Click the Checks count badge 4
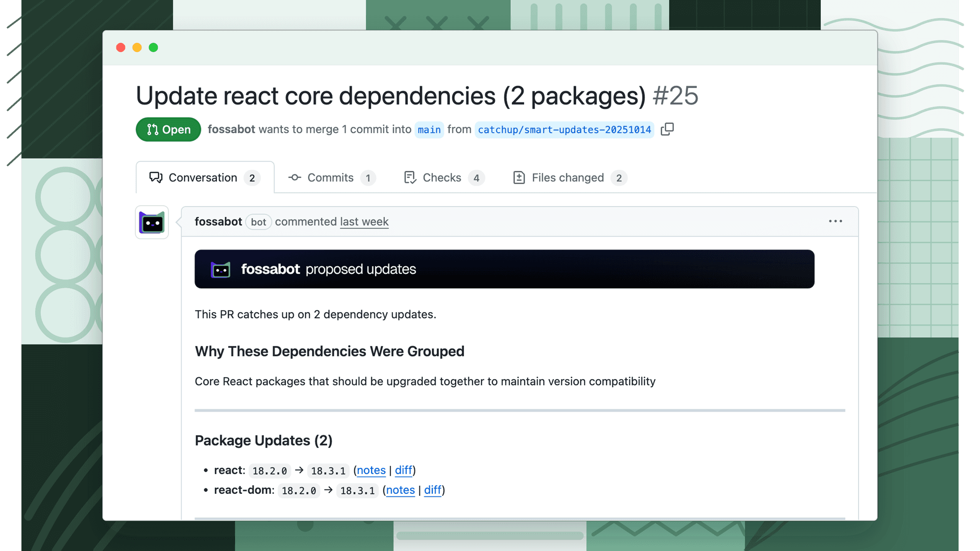This screenshot has width=980, height=551. pyautogui.click(x=476, y=178)
